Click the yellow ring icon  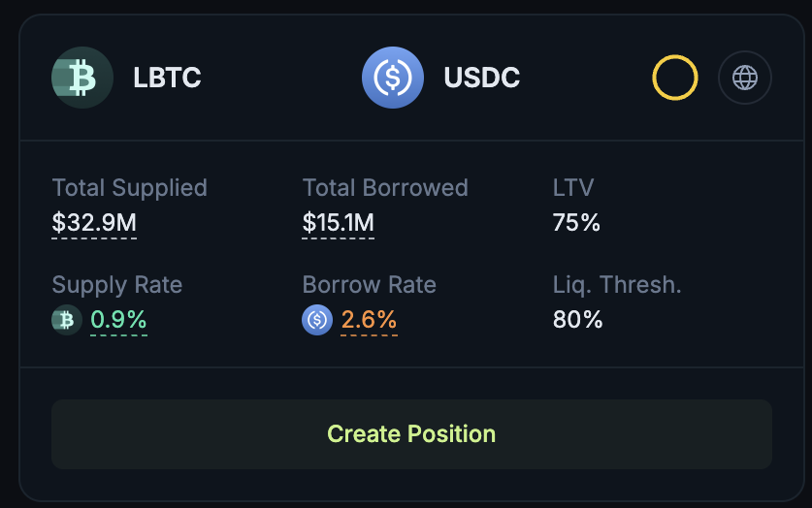click(675, 78)
